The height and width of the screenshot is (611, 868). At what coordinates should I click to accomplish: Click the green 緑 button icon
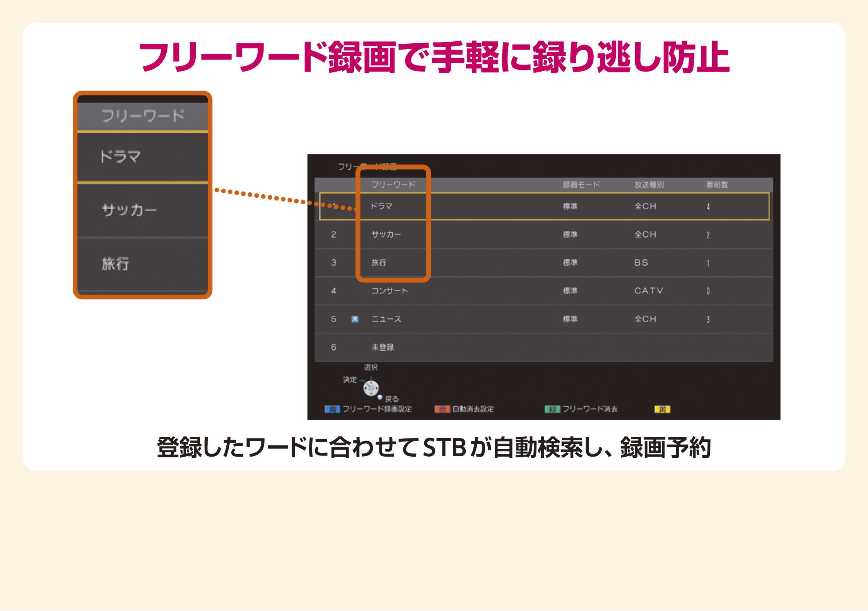pos(552,409)
